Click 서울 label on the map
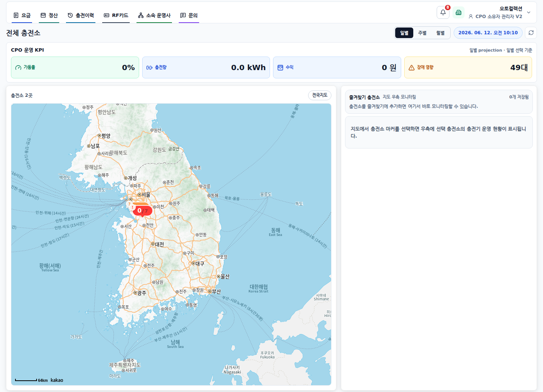 coord(146,195)
